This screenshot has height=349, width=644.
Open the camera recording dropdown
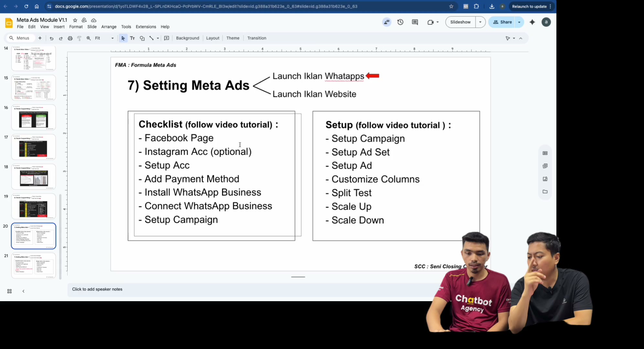point(437,22)
